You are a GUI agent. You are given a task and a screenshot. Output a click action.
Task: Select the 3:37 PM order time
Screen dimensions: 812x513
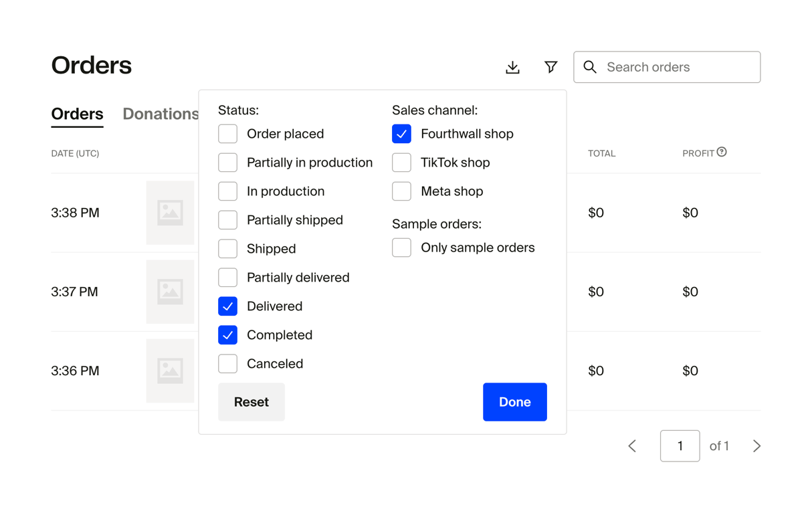coord(74,292)
